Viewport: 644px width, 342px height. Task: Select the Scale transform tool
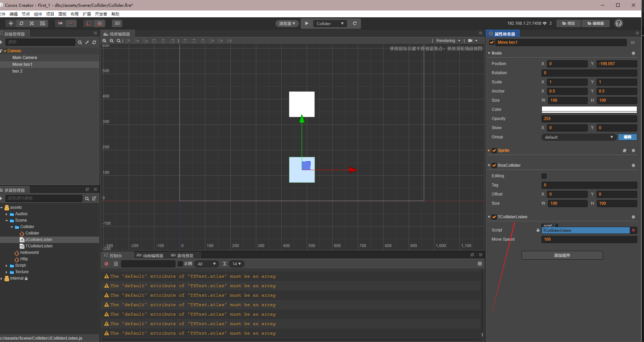click(x=32, y=23)
